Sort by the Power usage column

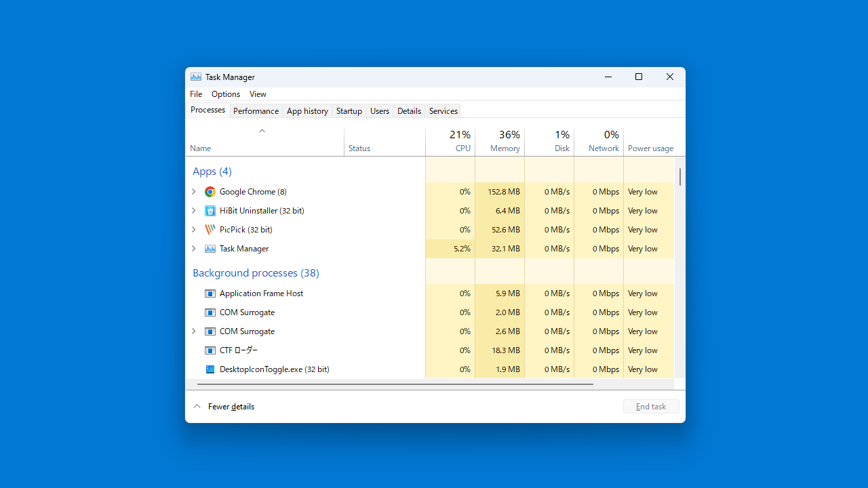click(650, 142)
